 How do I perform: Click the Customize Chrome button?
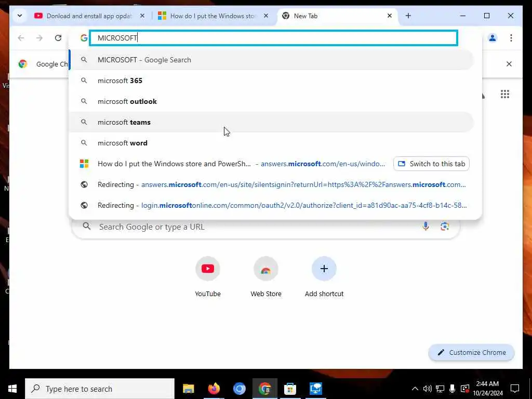click(472, 353)
